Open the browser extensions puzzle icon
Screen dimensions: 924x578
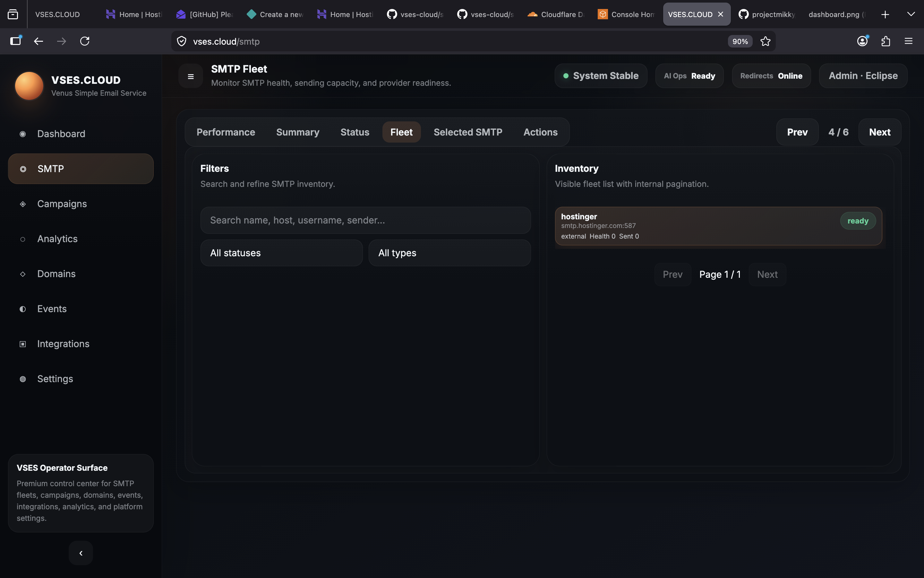(886, 41)
